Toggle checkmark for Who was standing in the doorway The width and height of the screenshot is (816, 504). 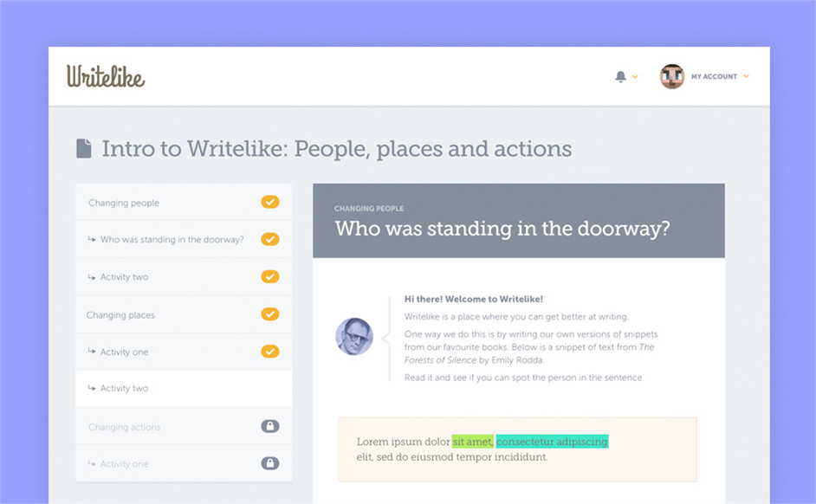point(270,239)
